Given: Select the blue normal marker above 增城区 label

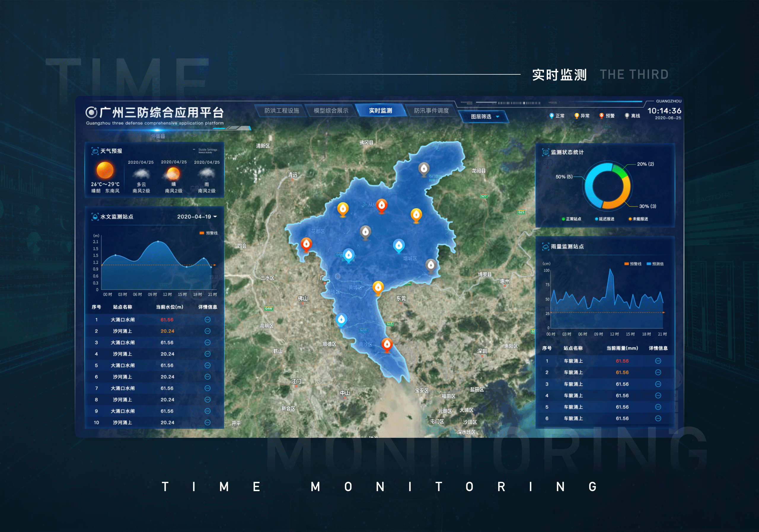Looking at the screenshot, I should click(399, 246).
